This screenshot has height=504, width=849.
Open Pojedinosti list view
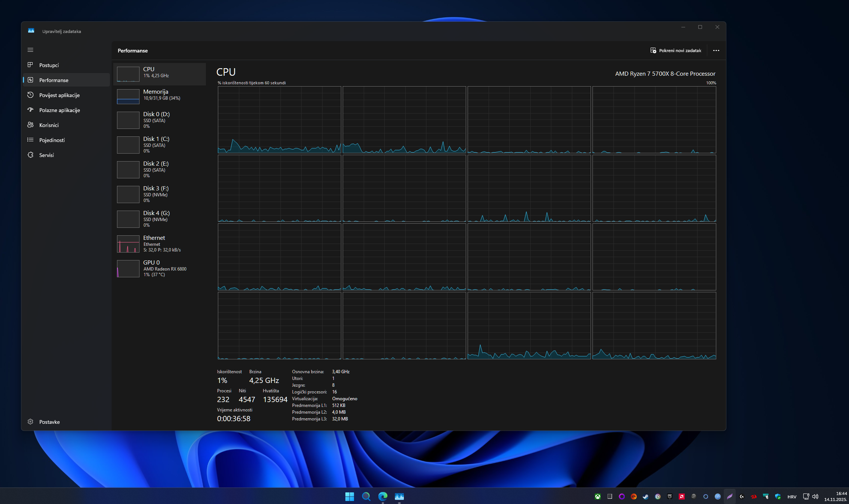(x=52, y=140)
